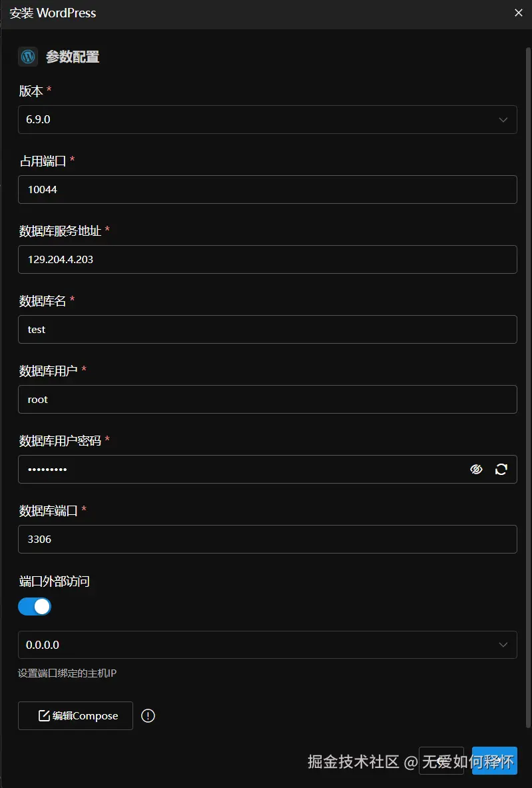Focus the 数据库用户密码 password field
Viewport: 532px width, 788px height.
pos(240,470)
